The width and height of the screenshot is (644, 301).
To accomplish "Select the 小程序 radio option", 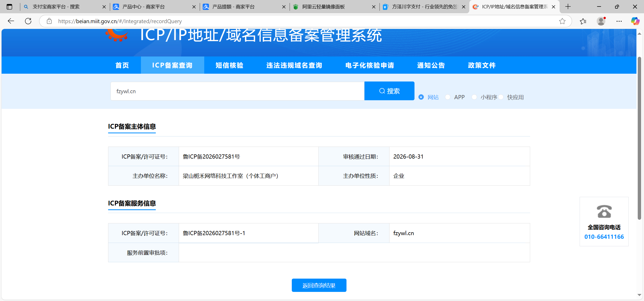I will pos(474,97).
